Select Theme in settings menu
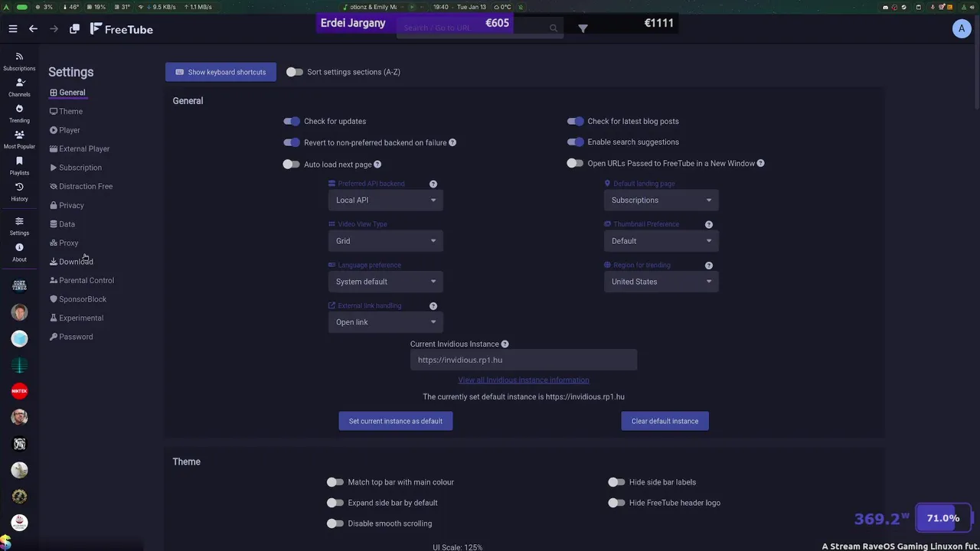Image resolution: width=980 pixels, height=551 pixels. (x=66, y=112)
